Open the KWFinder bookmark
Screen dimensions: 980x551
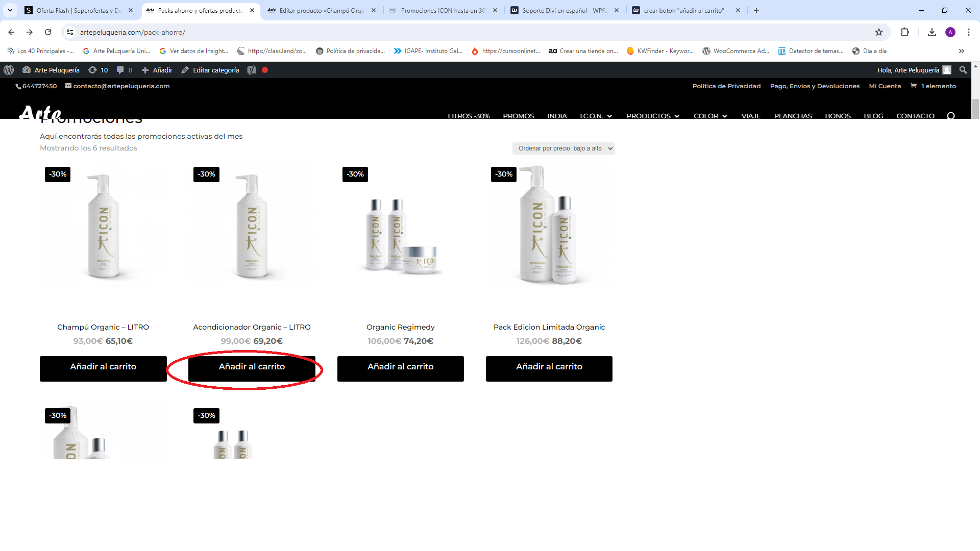tap(660, 51)
